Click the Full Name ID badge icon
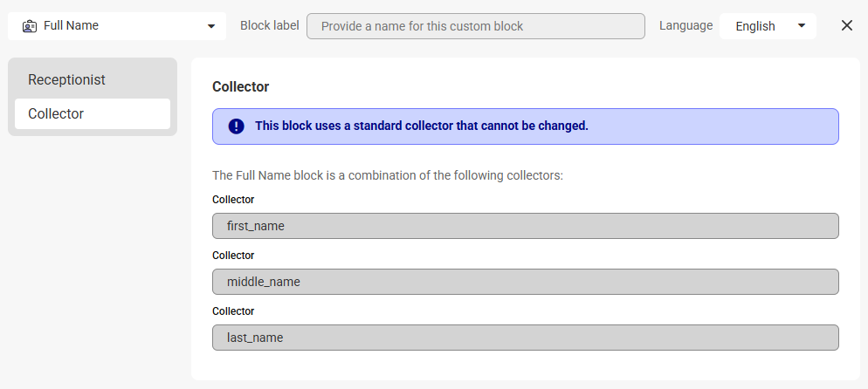The width and height of the screenshot is (868, 389). coord(30,26)
